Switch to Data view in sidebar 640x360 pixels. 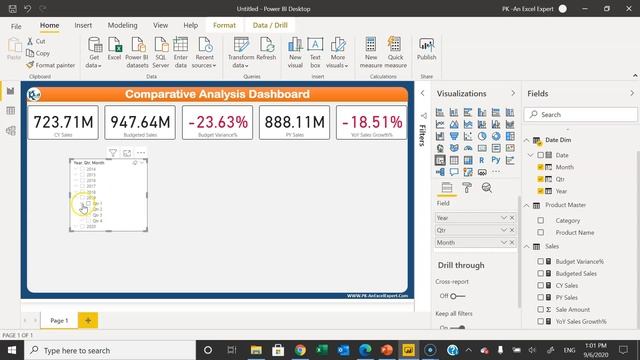click(x=11, y=111)
